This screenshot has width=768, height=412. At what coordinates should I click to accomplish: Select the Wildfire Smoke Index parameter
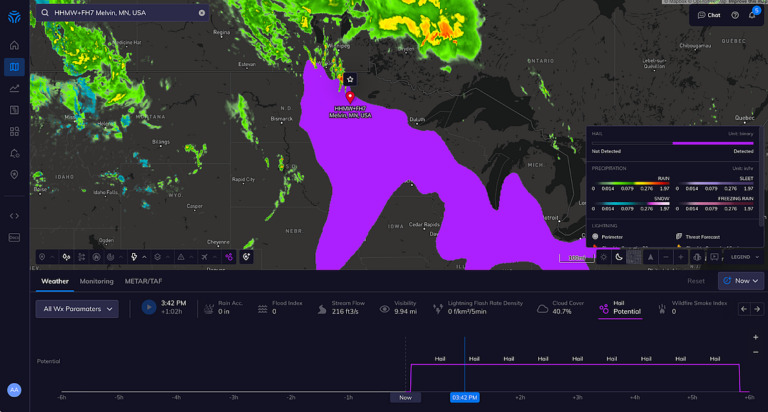coord(693,307)
